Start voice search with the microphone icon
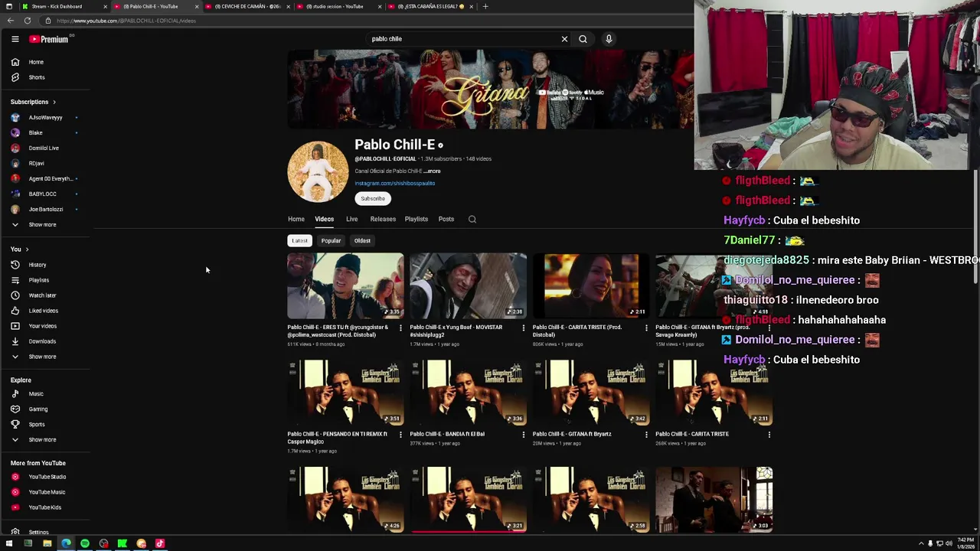980x551 pixels. pos(609,39)
